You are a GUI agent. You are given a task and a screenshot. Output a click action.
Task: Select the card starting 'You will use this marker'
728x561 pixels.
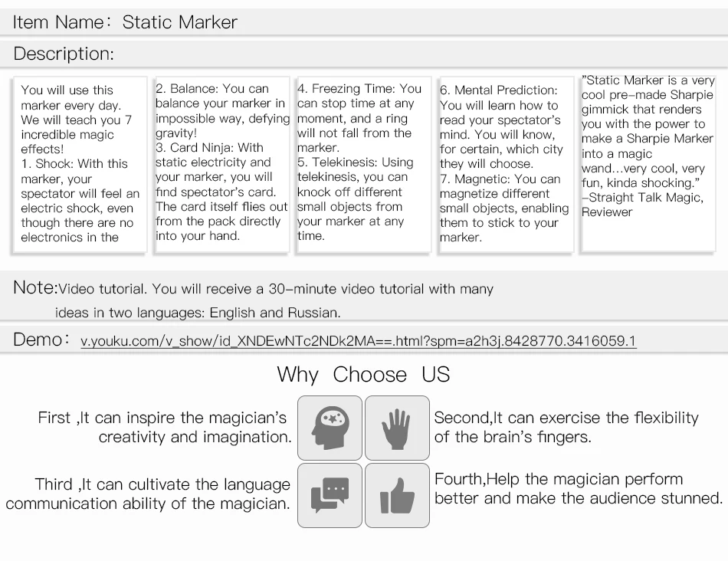[x=80, y=165]
